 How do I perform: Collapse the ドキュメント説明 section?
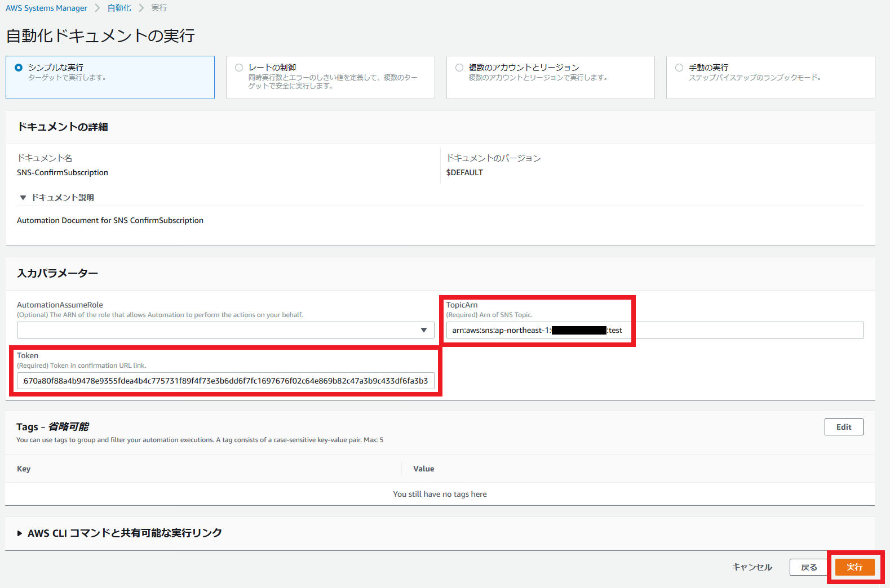23,198
